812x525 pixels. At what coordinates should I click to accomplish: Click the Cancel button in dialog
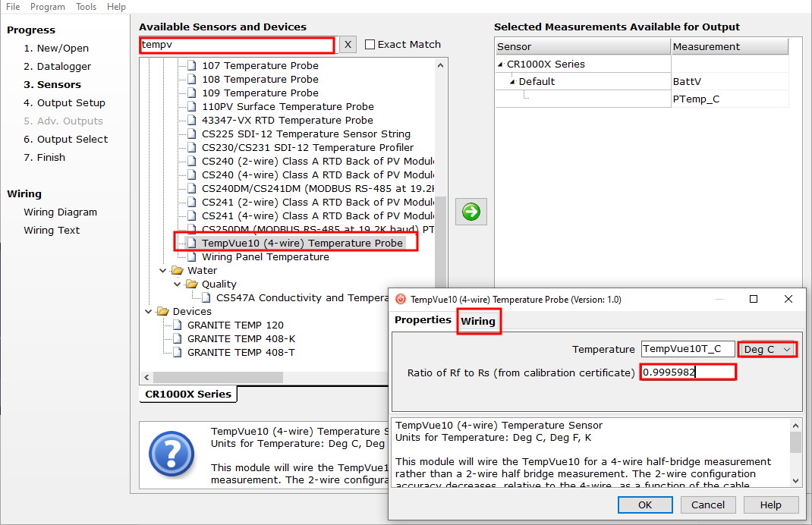pos(708,505)
